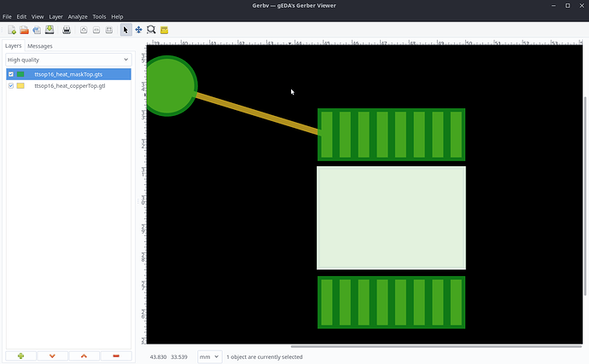This screenshot has width=589, height=364.
Task: Open the Analyze menu
Action: coord(78,17)
